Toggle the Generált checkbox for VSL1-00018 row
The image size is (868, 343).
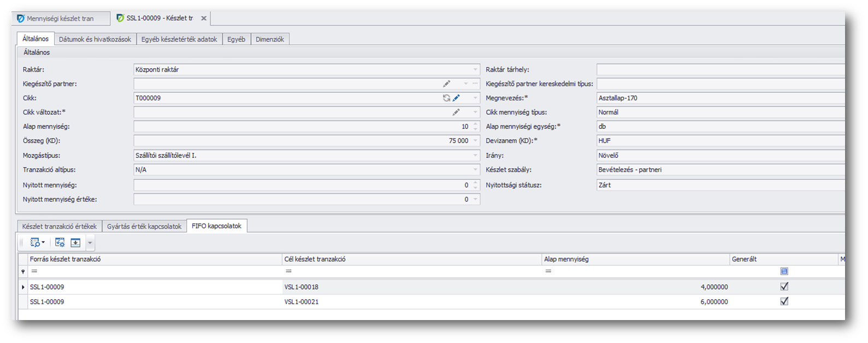(x=784, y=286)
